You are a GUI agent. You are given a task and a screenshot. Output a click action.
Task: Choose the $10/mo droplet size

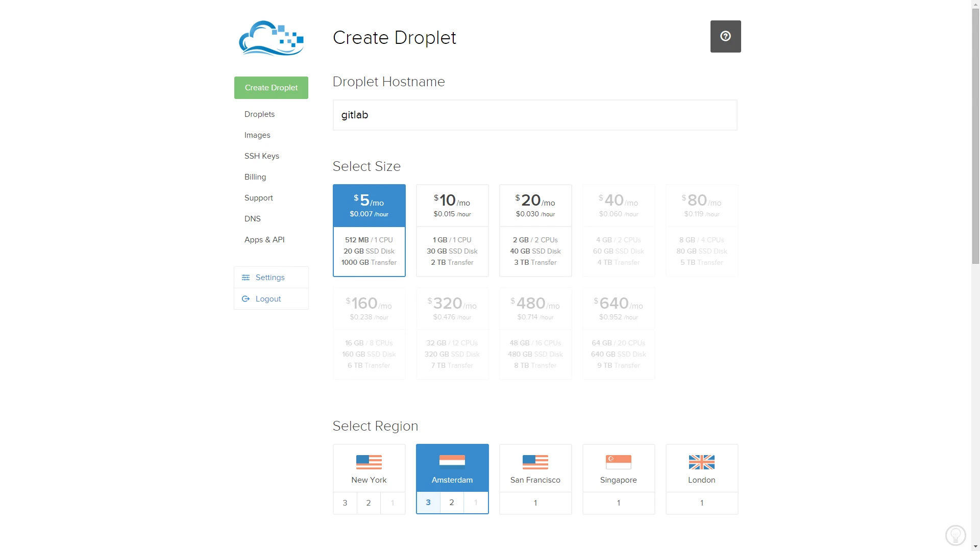coord(452,231)
